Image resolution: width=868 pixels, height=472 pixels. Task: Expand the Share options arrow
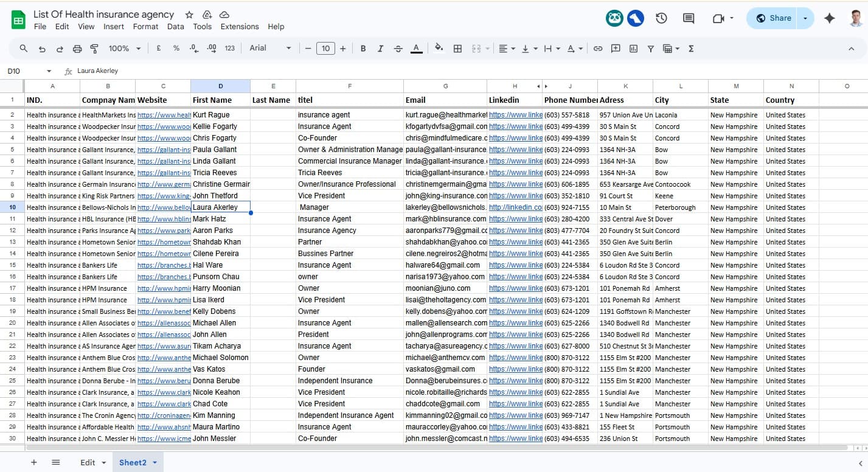(805, 18)
